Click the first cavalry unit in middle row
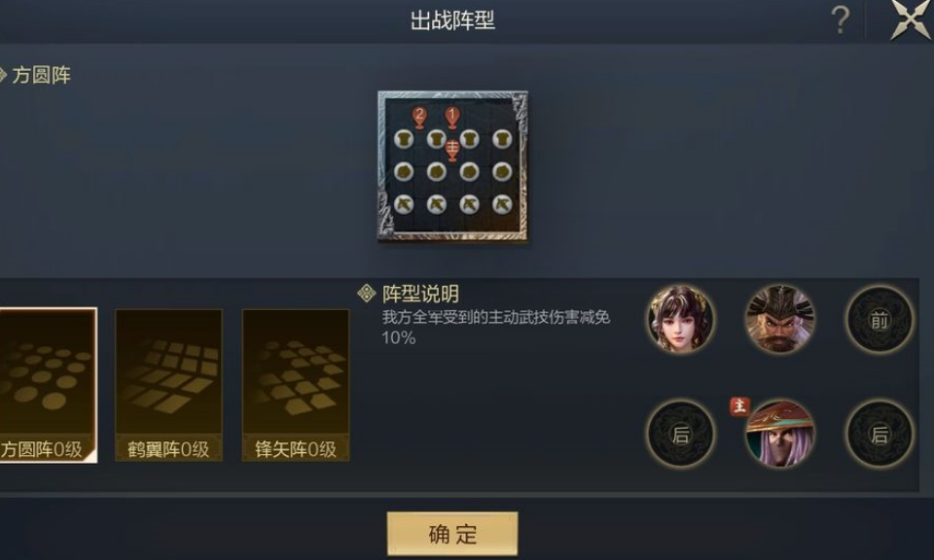 pos(403,172)
